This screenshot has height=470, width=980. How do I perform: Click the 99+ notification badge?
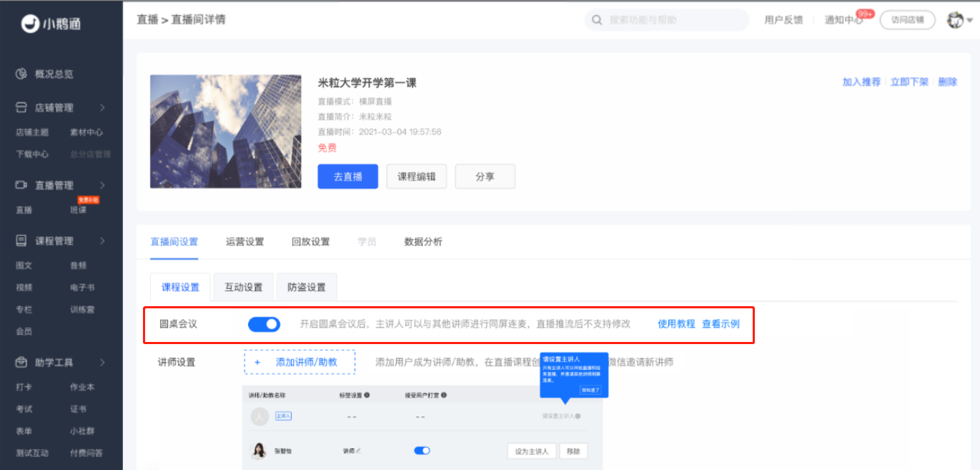865,14
